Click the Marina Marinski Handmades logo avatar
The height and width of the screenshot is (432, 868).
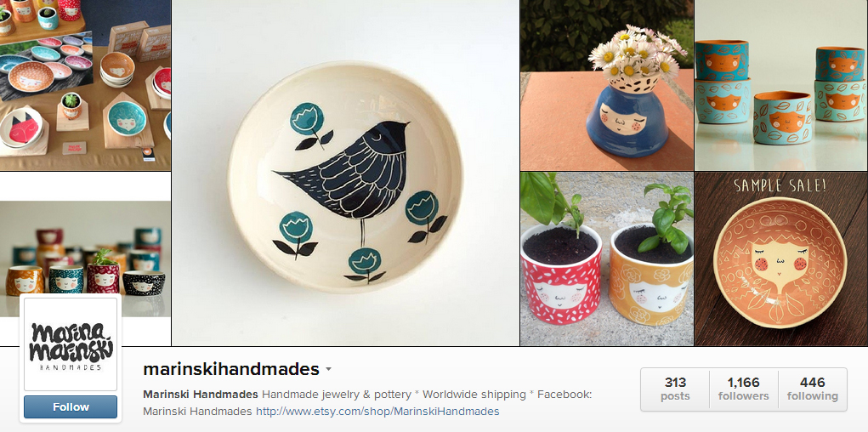tap(71, 344)
